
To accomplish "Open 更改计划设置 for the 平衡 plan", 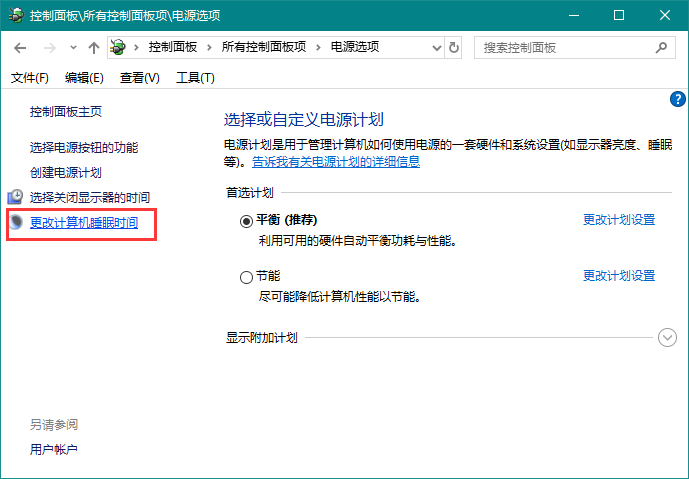I will (619, 220).
